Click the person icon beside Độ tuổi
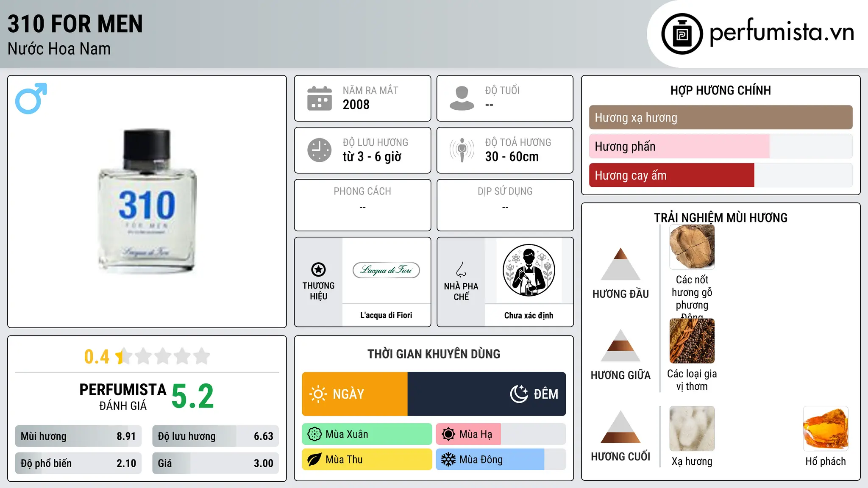The width and height of the screenshot is (868, 488). pos(462,98)
